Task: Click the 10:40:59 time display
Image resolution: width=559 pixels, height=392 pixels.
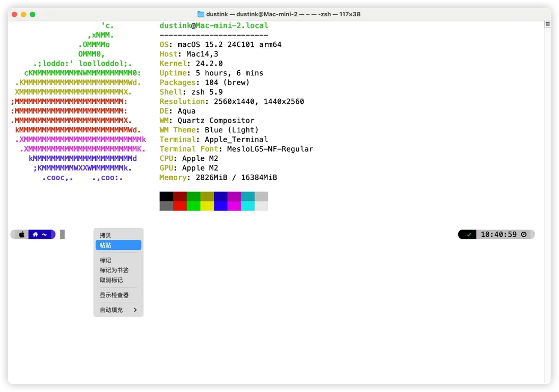Action: click(x=498, y=235)
